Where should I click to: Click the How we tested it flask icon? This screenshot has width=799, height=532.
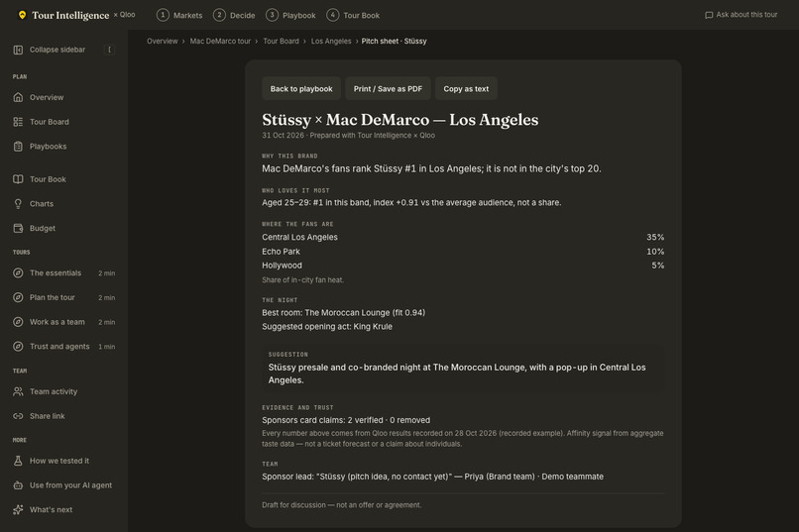tap(18, 461)
